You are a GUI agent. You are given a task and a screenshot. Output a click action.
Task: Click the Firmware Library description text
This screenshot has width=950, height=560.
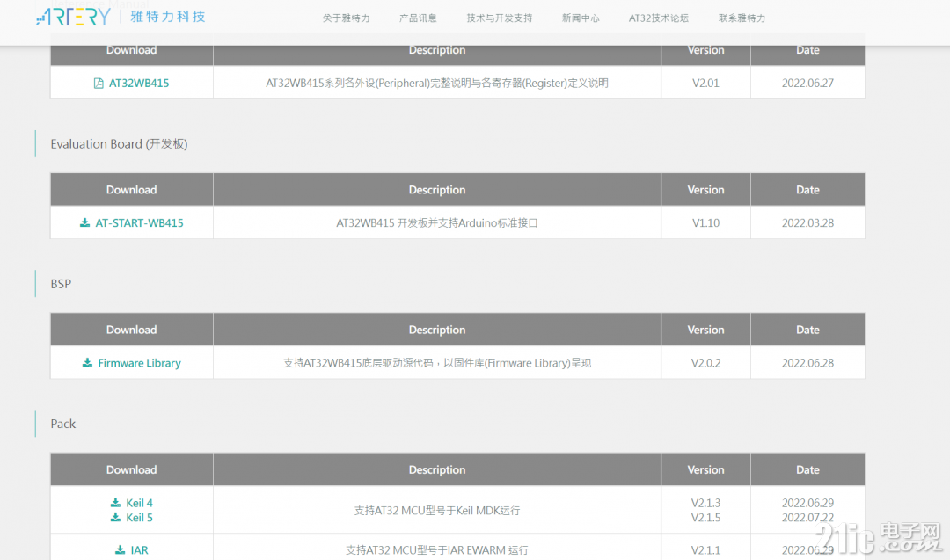tap(437, 363)
